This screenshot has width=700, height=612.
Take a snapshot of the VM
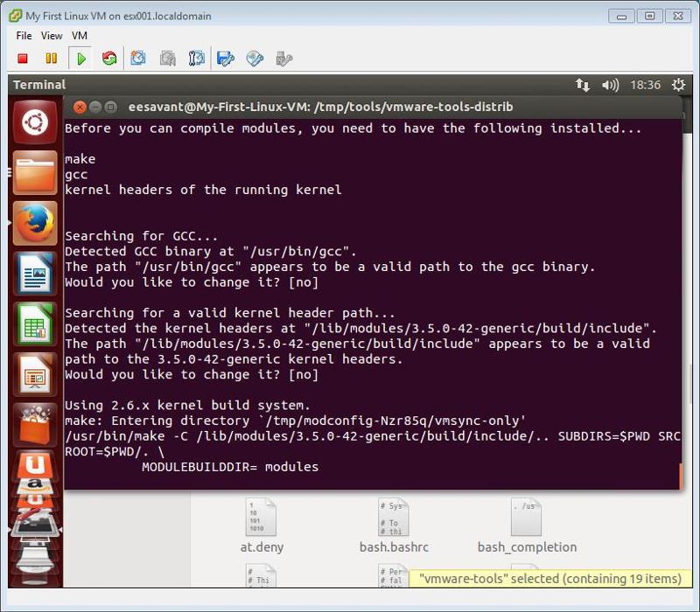(138, 59)
